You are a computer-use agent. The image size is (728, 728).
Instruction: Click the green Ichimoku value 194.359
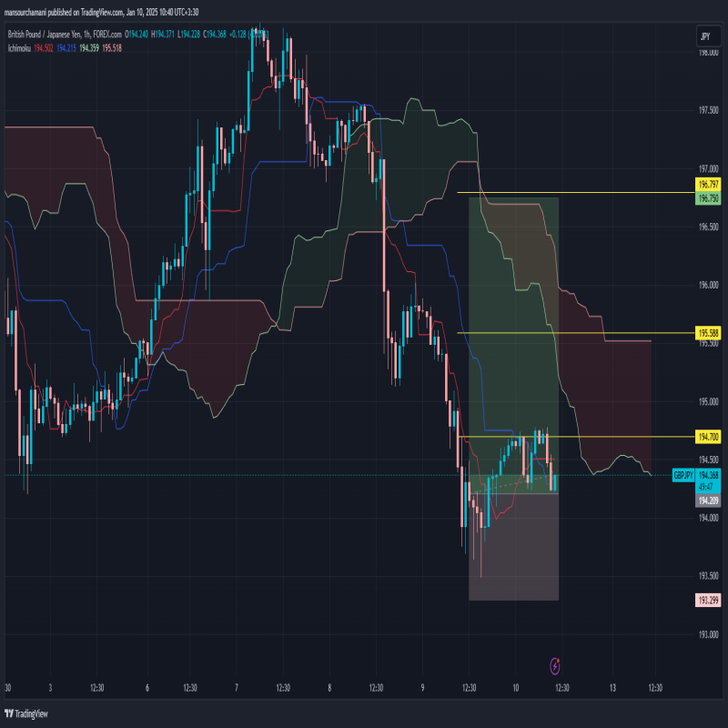point(90,46)
